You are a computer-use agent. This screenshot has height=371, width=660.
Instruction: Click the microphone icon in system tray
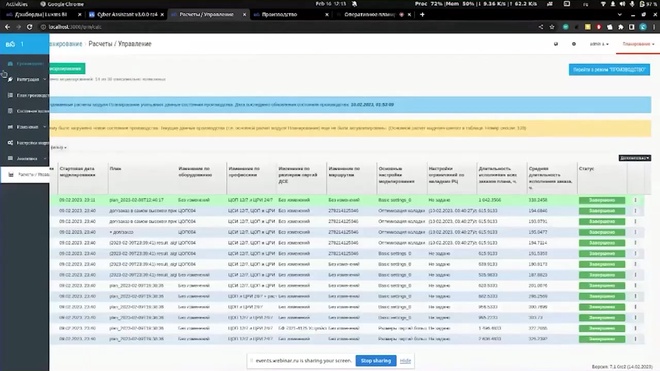coord(632,4)
